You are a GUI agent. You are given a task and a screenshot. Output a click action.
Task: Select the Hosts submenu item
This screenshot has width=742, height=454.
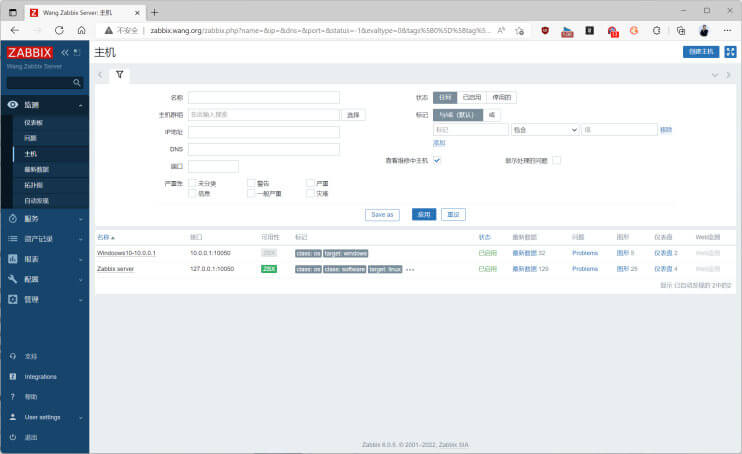click(30, 154)
